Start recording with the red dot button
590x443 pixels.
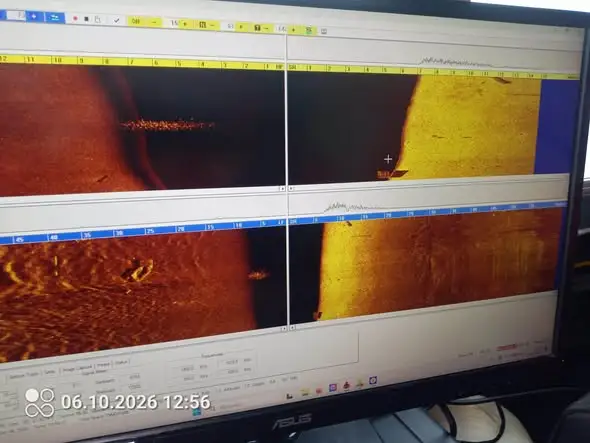pos(75,18)
